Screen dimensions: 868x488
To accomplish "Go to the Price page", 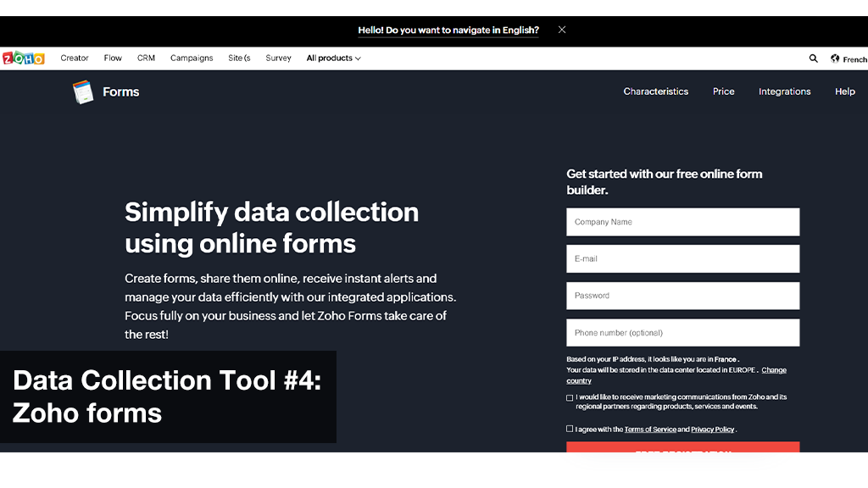I will point(724,91).
